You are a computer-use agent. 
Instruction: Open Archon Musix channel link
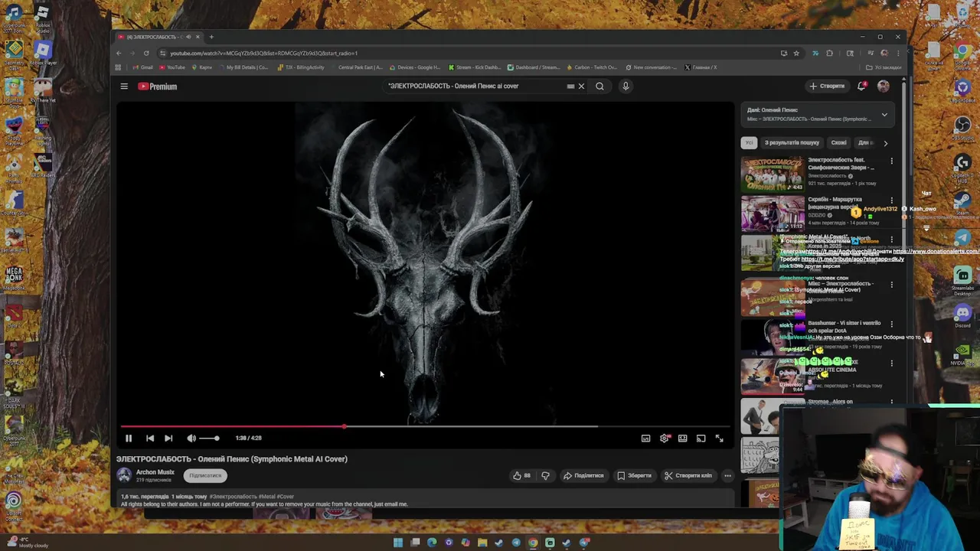click(155, 472)
